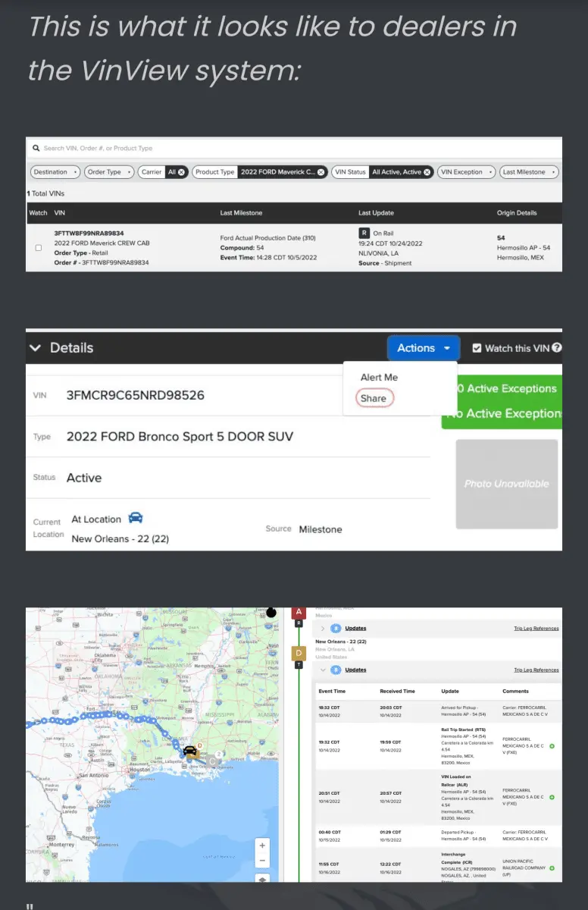Uncheck Watch this VIN

(x=477, y=348)
